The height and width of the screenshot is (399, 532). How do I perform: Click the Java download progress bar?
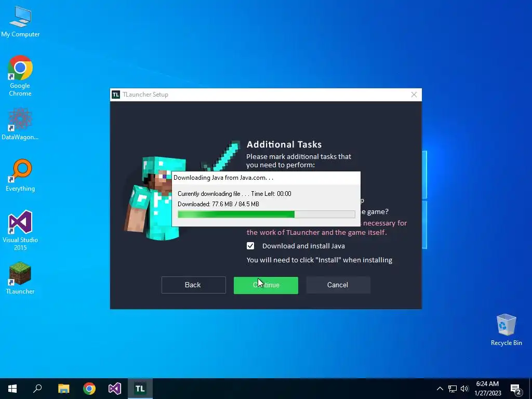(x=267, y=214)
